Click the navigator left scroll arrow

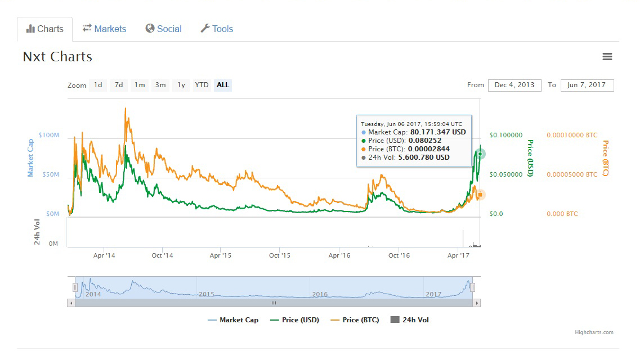71,303
